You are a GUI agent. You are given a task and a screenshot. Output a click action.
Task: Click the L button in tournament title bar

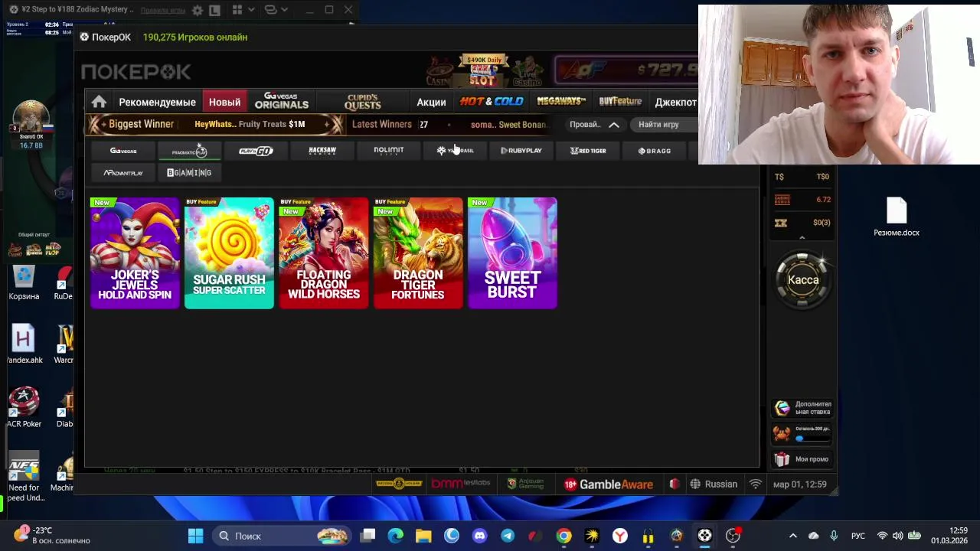[215, 11]
